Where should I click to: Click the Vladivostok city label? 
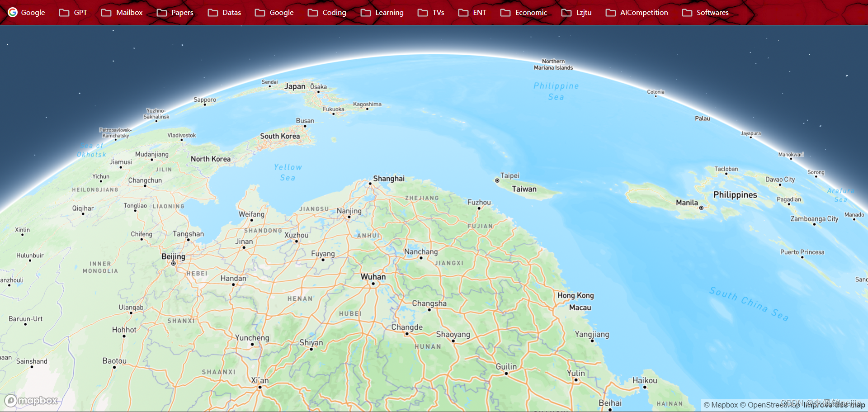click(x=182, y=135)
